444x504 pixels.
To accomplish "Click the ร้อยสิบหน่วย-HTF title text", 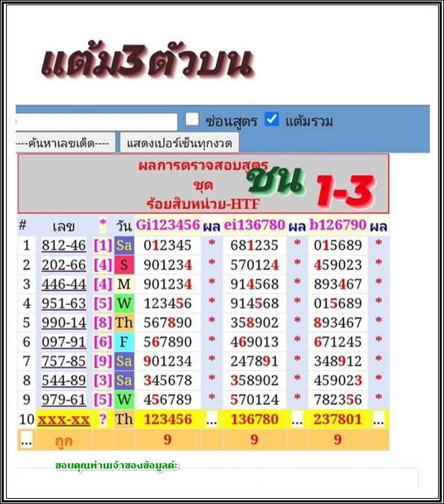I will tap(203, 204).
